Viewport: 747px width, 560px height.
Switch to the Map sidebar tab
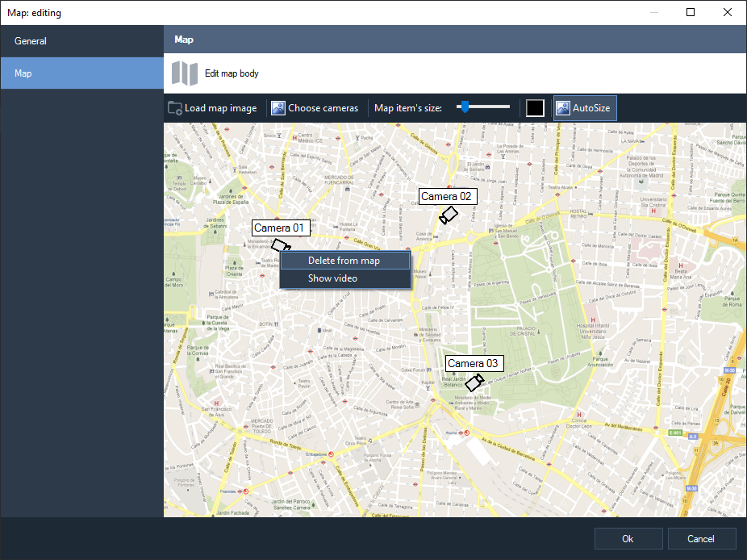click(23, 73)
